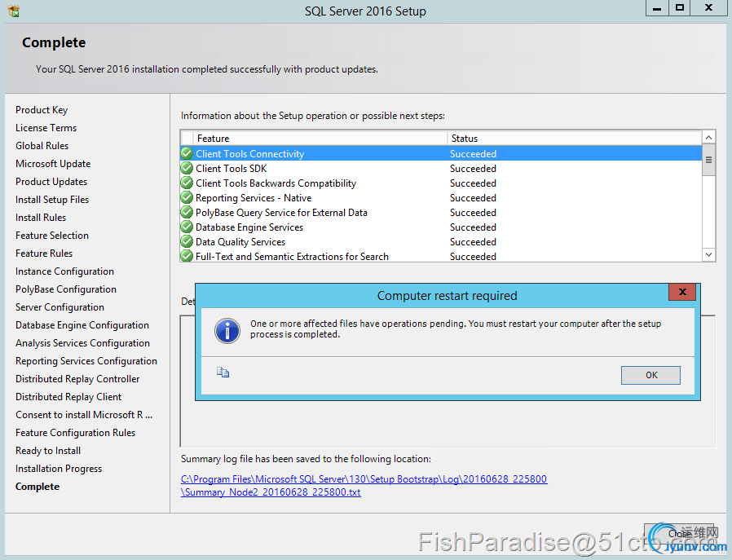Viewport: 732px width, 560px height.
Task: Click the Distributed Replay Client step
Action: coord(68,397)
